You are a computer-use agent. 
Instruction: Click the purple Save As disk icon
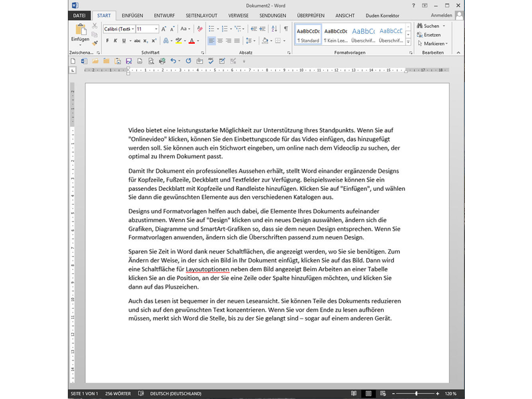click(x=128, y=61)
